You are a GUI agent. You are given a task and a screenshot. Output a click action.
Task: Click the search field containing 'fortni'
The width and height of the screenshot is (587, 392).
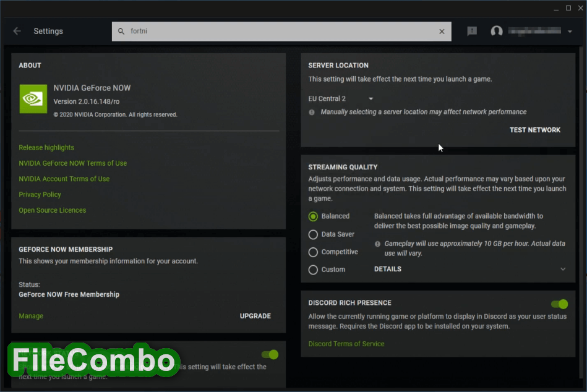(x=281, y=32)
